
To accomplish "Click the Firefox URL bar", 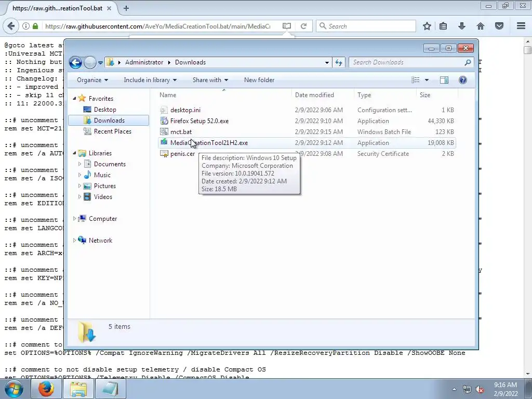I will point(158,26).
